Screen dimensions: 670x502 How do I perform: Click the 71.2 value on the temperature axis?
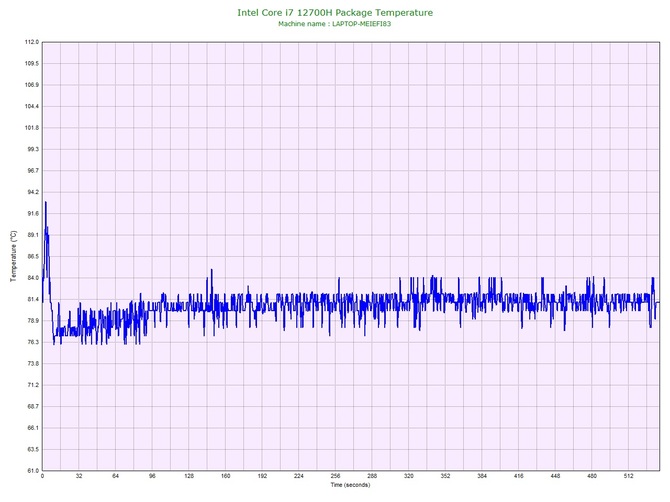pyautogui.click(x=32, y=385)
